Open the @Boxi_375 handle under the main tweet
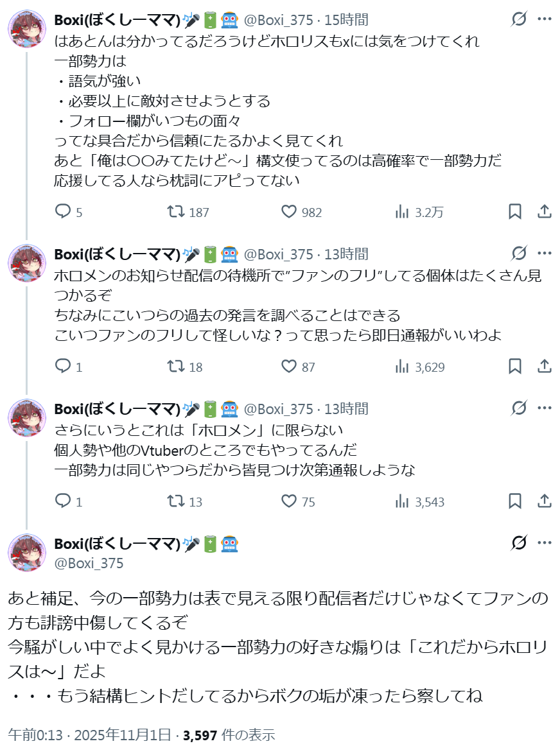This screenshot has height=755, width=560. coord(89,564)
